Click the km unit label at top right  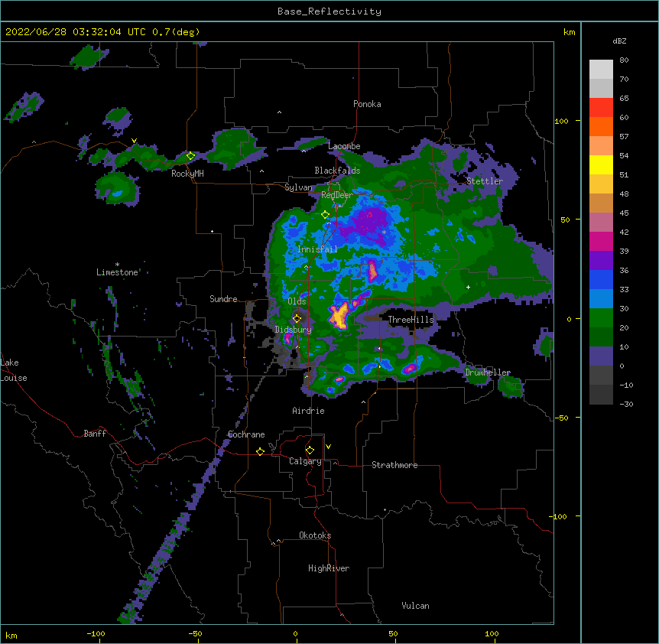pyautogui.click(x=569, y=32)
